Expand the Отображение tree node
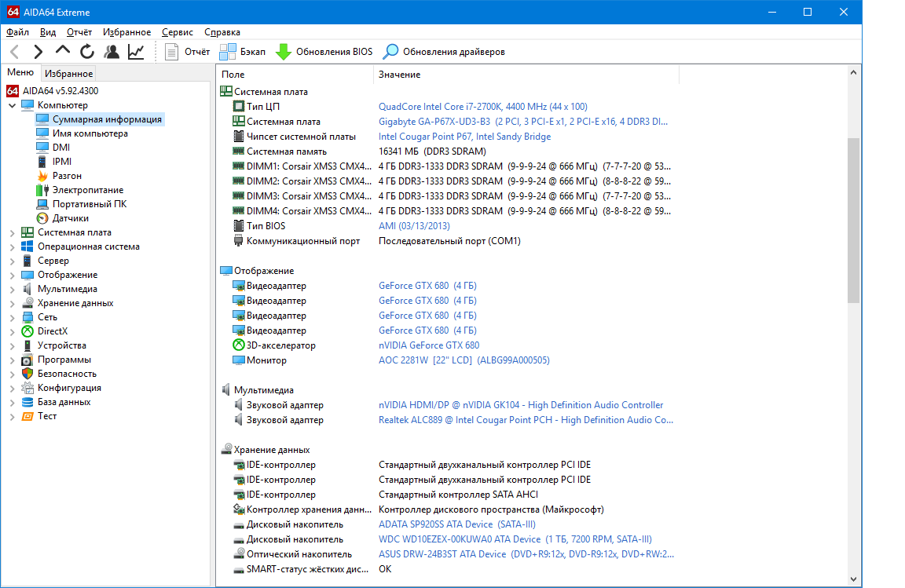This screenshot has width=905, height=588. point(12,276)
